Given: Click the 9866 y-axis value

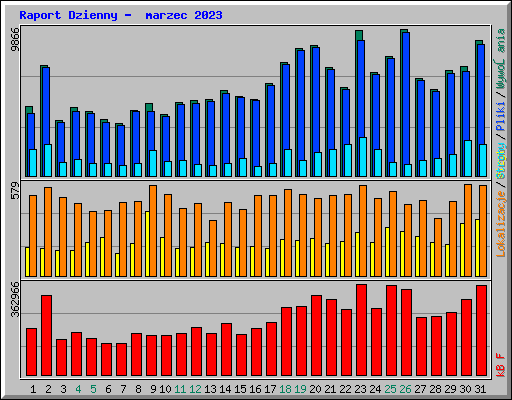Looking at the screenshot, I should [x=15, y=39].
